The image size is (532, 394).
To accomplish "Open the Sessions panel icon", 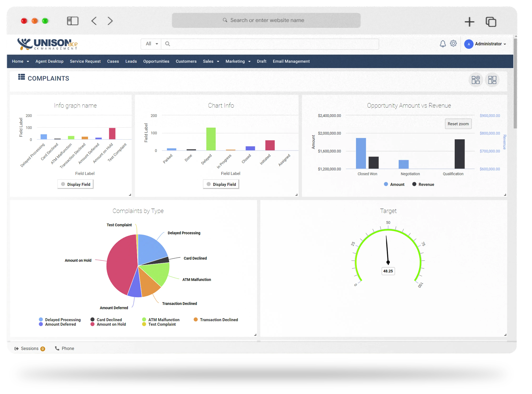I will tap(16, 348).
